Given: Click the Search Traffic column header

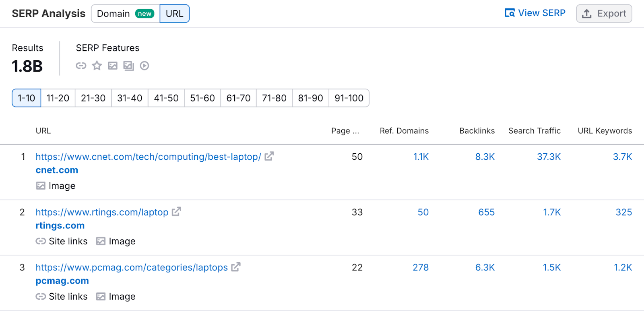Looking at the screenshot, I should [x=534, y=131].
